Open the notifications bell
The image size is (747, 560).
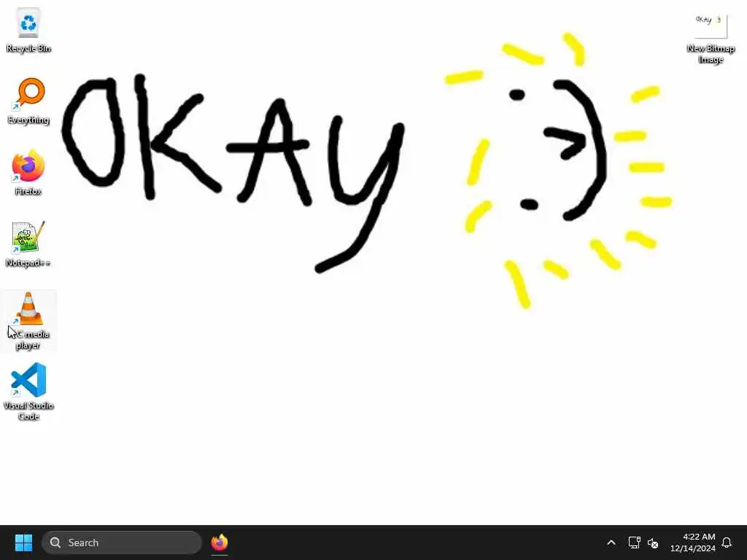[727, 542]
